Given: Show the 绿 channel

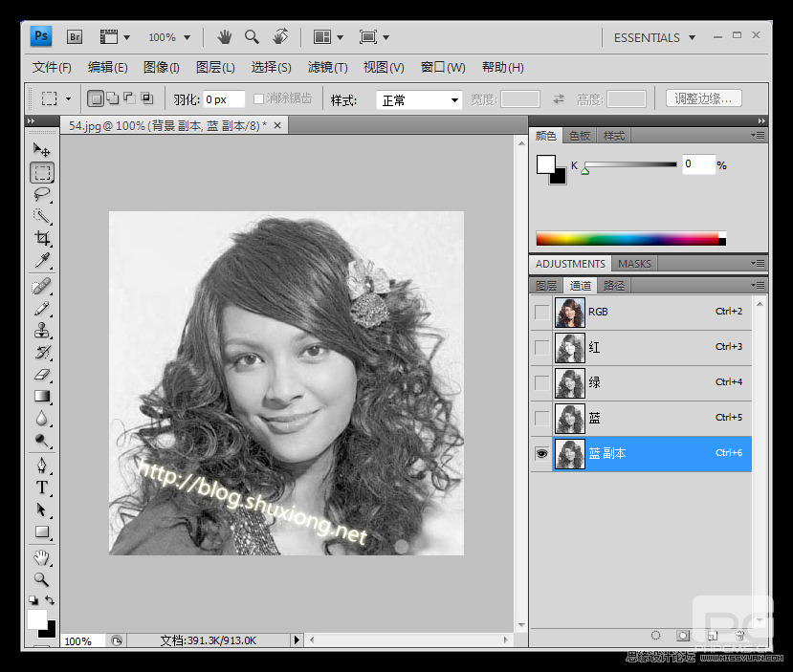Looking at the screenshot, I should coord(541,383).
